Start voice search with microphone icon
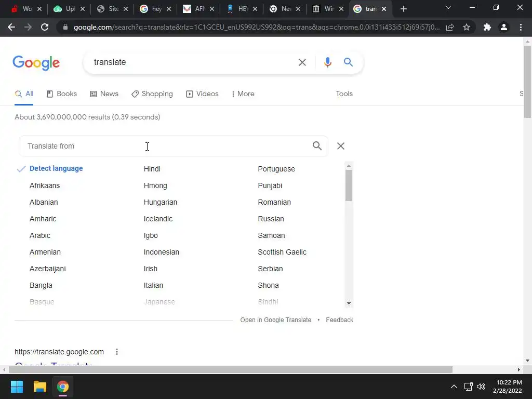The image size is (532, 399). pos(327,62)
